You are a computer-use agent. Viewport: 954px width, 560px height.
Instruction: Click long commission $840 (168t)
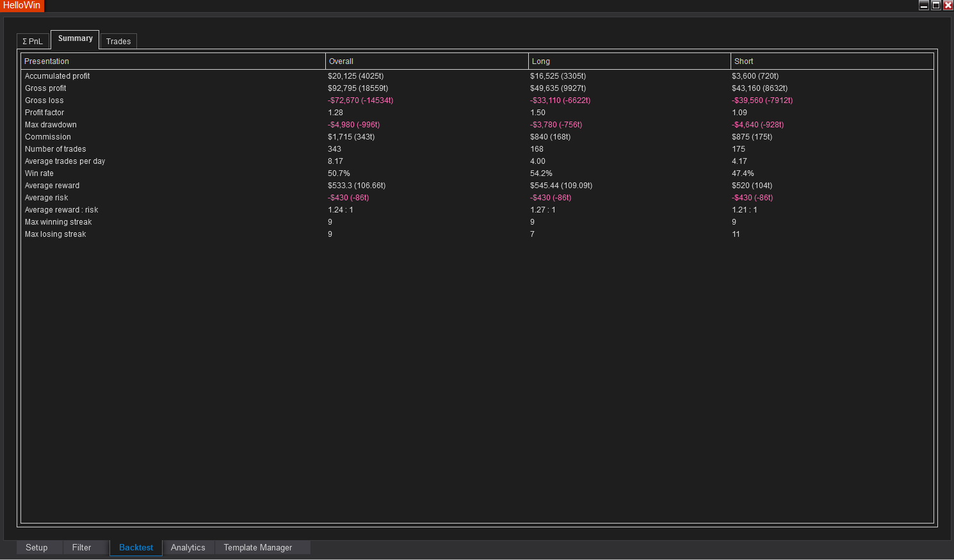click(551, 137)
